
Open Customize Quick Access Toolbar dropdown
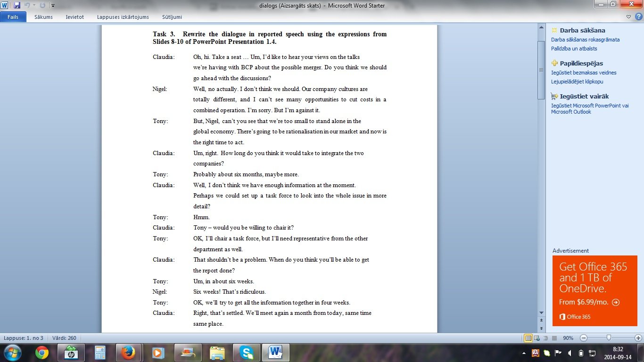(52, 6)
